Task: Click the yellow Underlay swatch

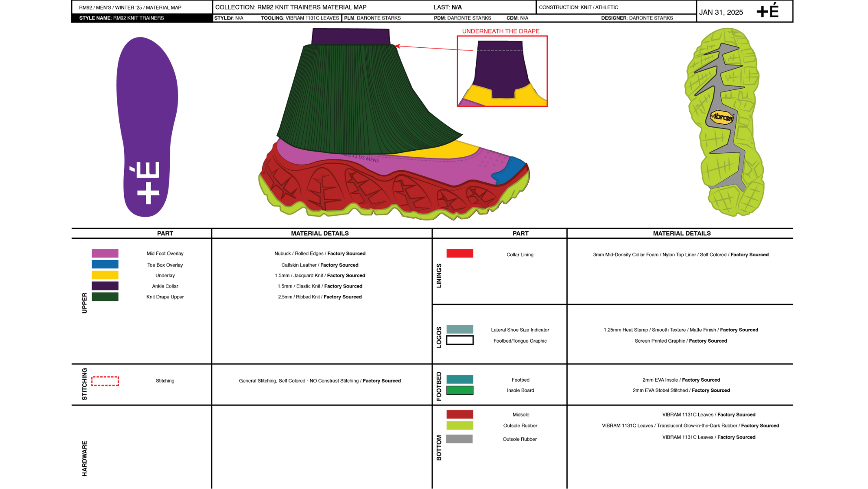Action: [105, 275]
